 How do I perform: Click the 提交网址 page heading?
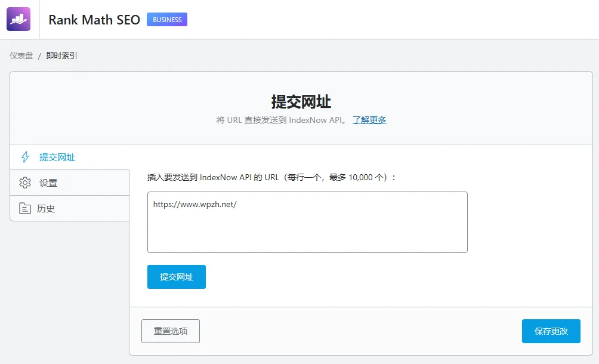tap(300, 101)
